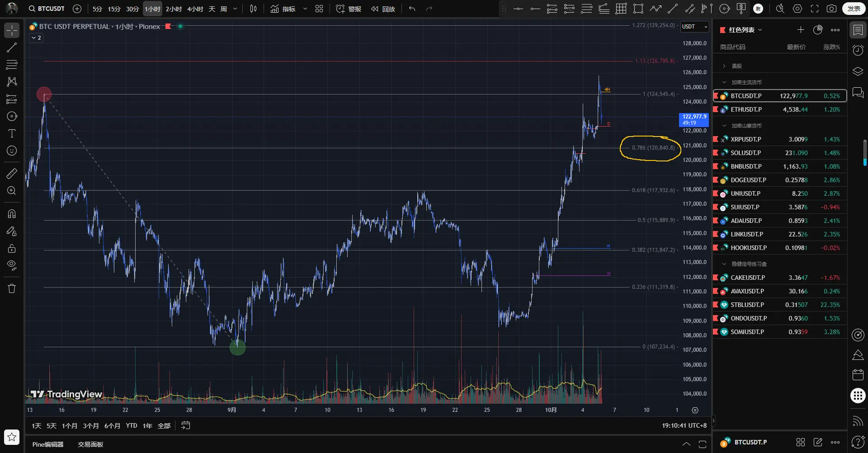Activate the zoom-in tool
Screen dimensions: 868x453
12,190
